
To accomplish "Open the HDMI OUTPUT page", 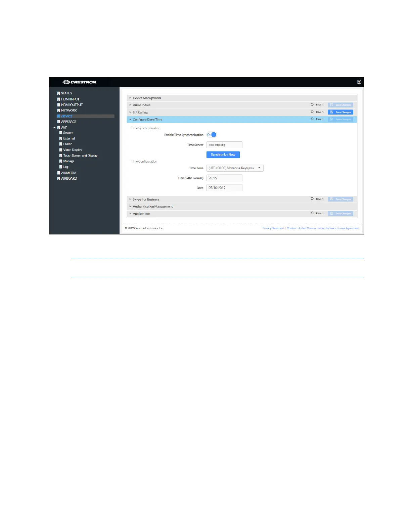I will pyautogui.click(x=72, y=105).
